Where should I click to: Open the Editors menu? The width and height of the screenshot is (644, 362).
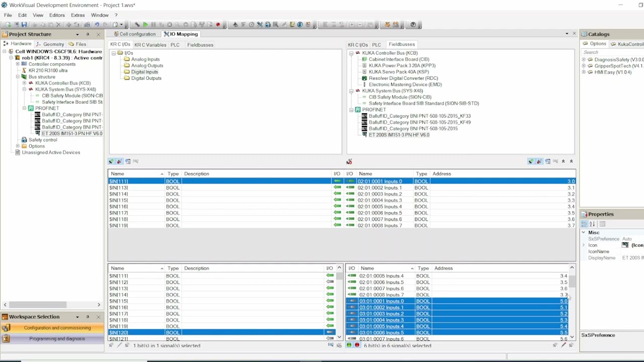click(57, 15)
